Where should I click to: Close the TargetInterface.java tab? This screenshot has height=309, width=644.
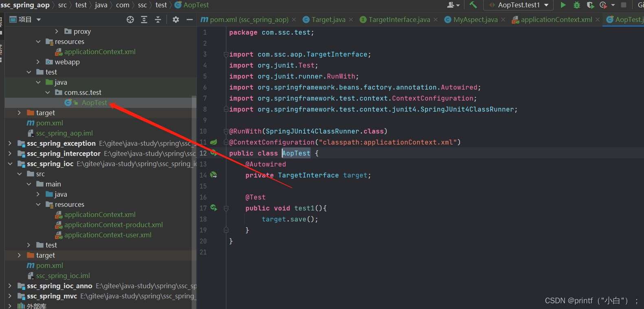pyautogui.click(x=436, y=20)
